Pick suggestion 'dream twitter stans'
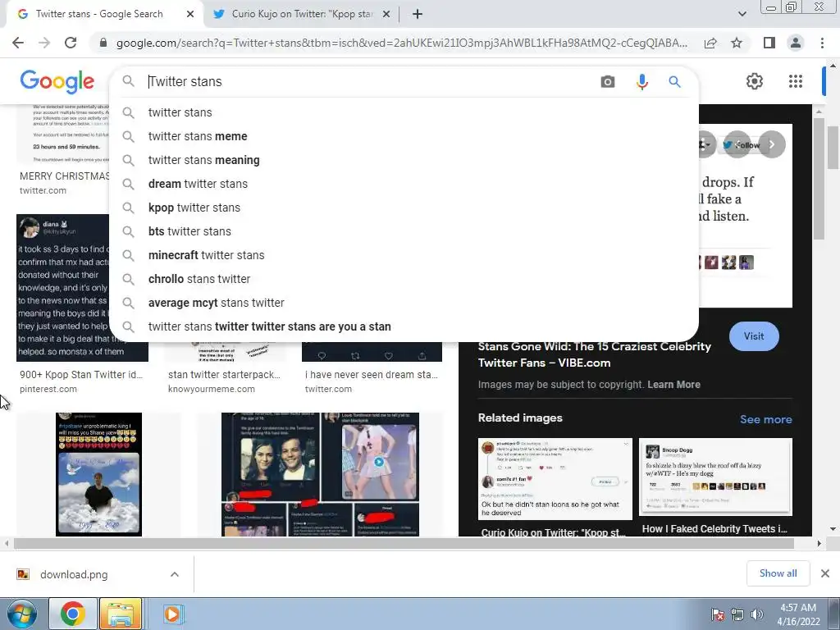The image size is (840, 630). [x=404, y=184]
